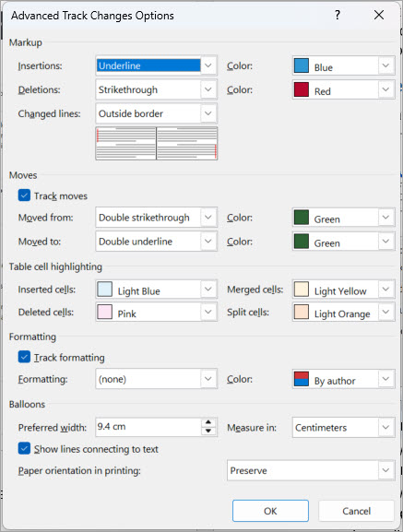
Task: Open the Deletions color dropdown showing Red
Action: (x=344, y=89)
